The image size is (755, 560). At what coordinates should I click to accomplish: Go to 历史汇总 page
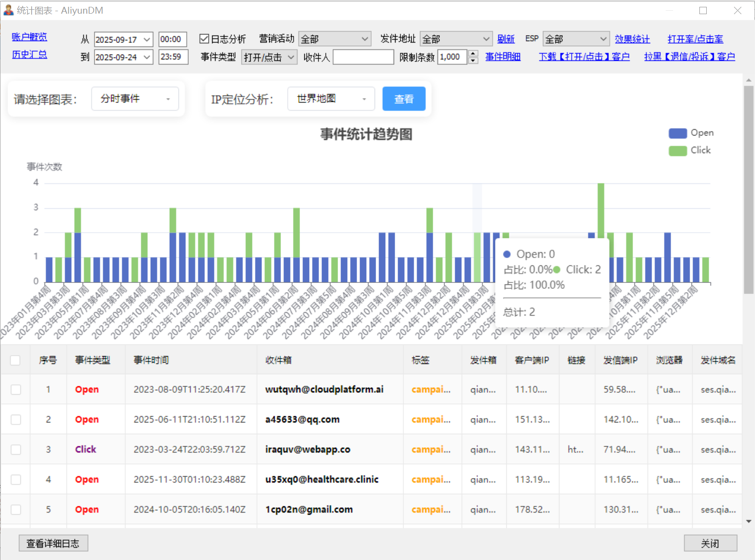[29, 55]
